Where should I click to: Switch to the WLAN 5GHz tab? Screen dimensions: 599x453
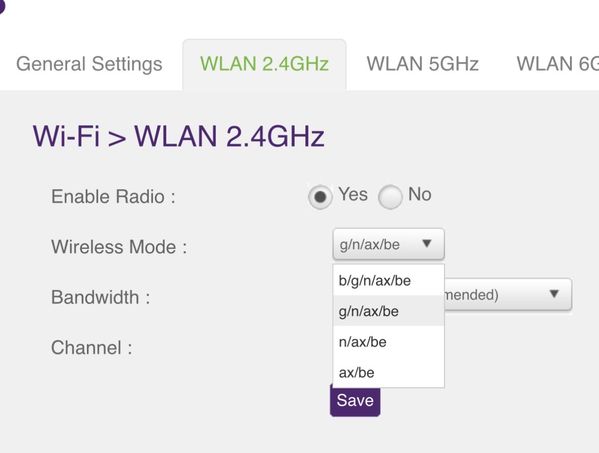click(x=423, y=64)
